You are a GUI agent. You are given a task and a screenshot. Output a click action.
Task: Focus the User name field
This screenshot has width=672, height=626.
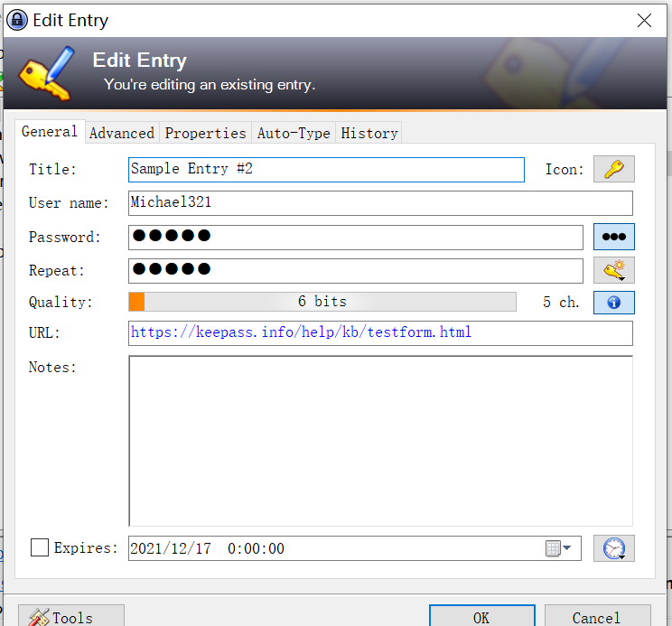click(x=380, y=203)
